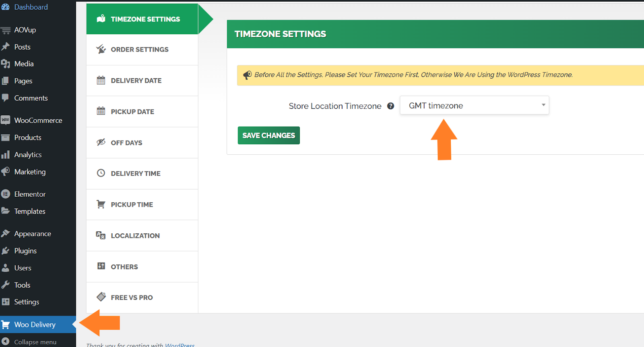This screenshot has width=644, height=347.
Task: Click the Pickup Time cart icon
Action: pyautogui.click(x=101, y=204)
